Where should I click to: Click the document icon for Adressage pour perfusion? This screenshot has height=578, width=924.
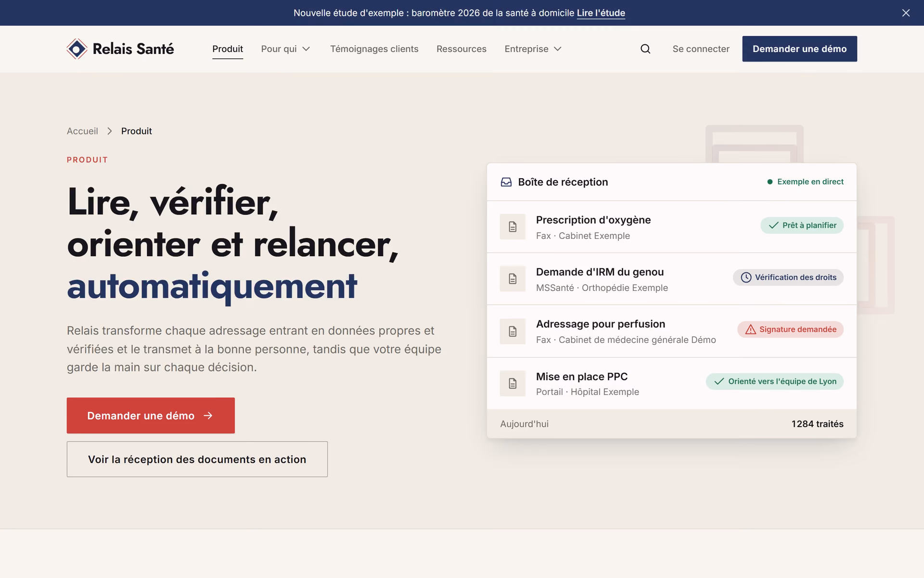[x=513, y=331]
